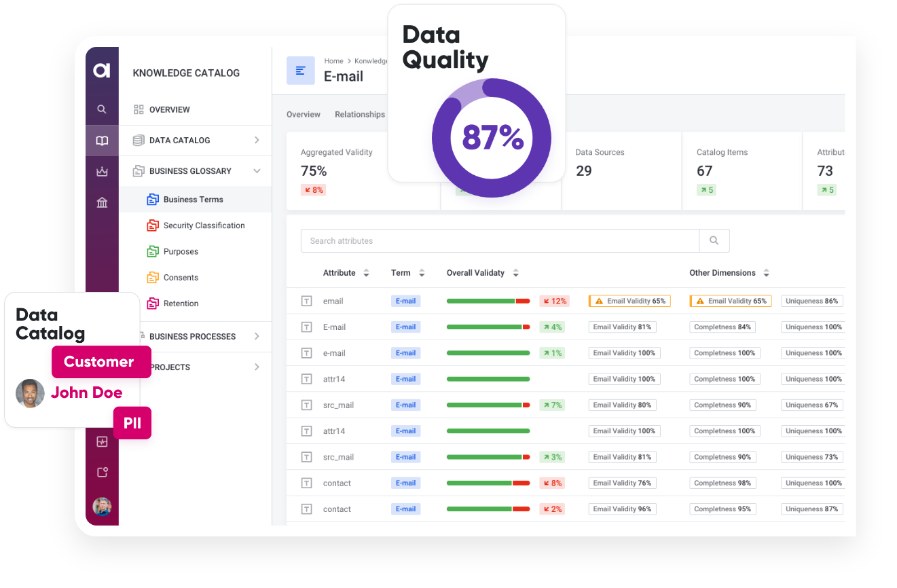The height and width of the screenshot is (588, 897).
Task: Sort by Attribute column arrows
Action: tap(367, 273)
